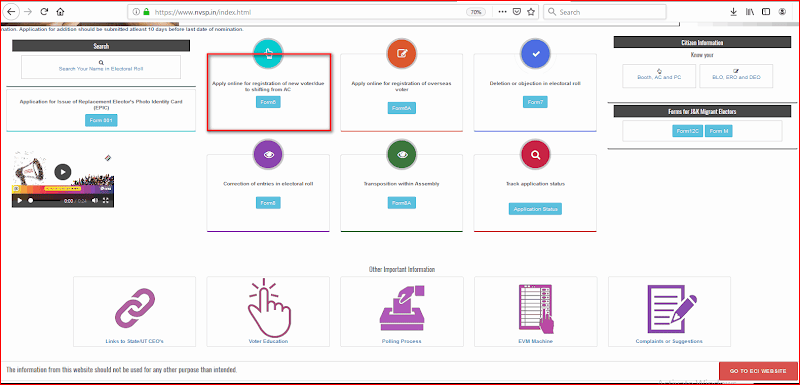Click the video progress slider
Image resolution: width=800 pixels, height=385 pixels.
[43, 201]
